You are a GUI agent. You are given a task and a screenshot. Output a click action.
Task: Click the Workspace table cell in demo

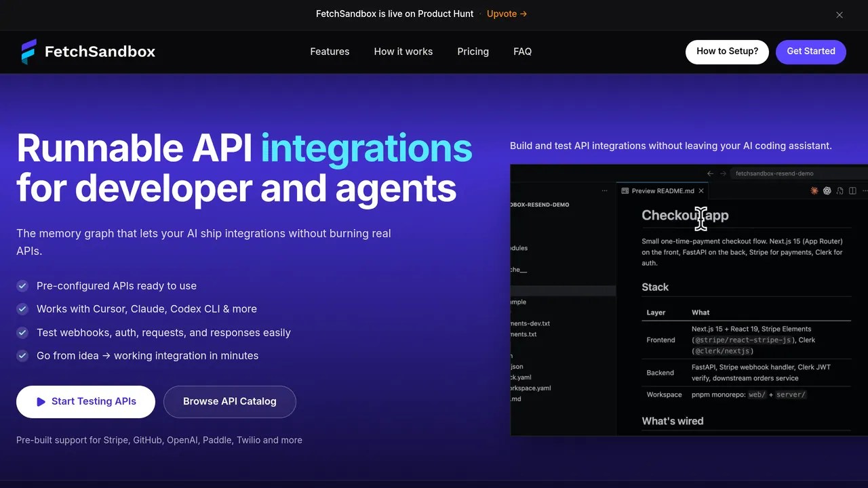pyautogui.click(x=664, y=394)
